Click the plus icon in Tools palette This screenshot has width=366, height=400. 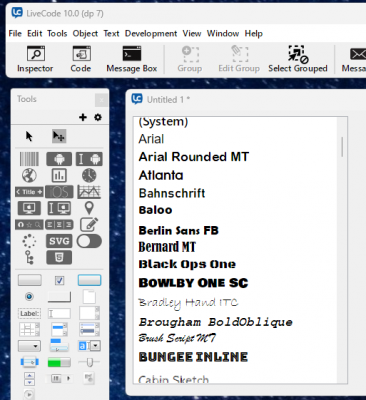click(83, 117)
